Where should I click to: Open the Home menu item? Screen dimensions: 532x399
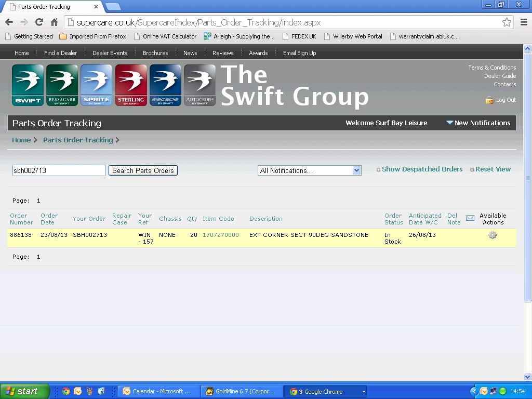tap(22, 53)
